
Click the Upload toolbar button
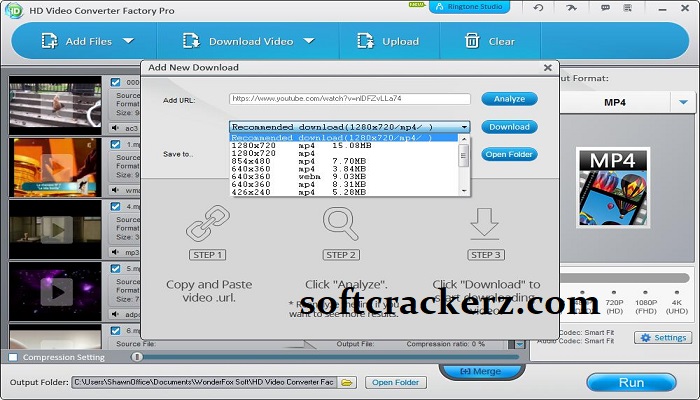(x=388, y=42)
